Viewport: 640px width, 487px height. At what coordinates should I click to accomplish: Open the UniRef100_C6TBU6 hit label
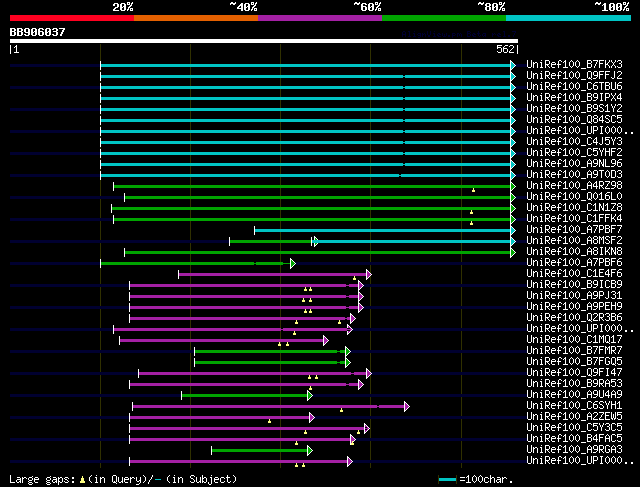(x=574, y=86)
